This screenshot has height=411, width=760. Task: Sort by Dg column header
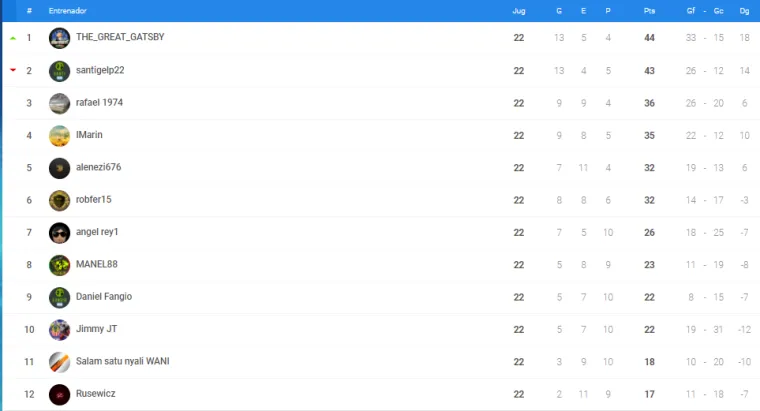tap(744, 11)
